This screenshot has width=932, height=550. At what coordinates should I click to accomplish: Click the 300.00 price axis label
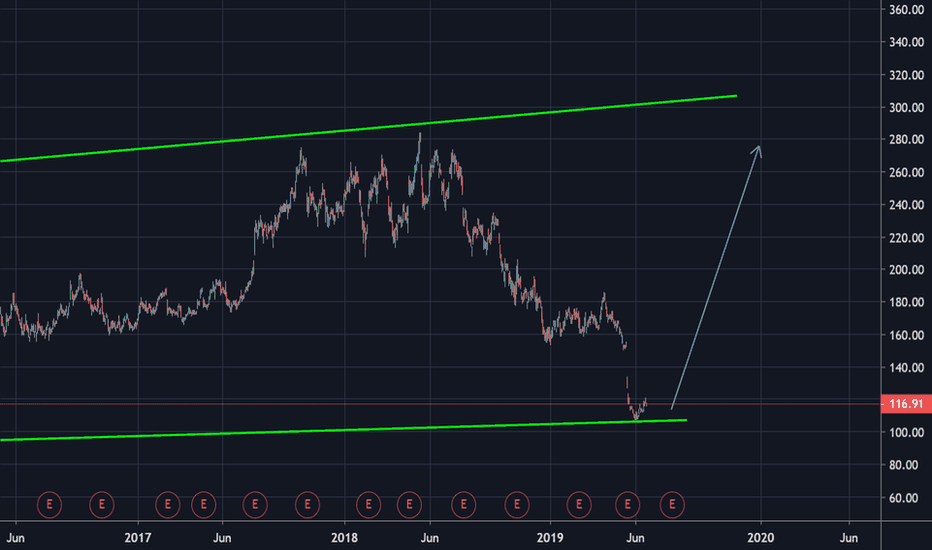point(906,108)
